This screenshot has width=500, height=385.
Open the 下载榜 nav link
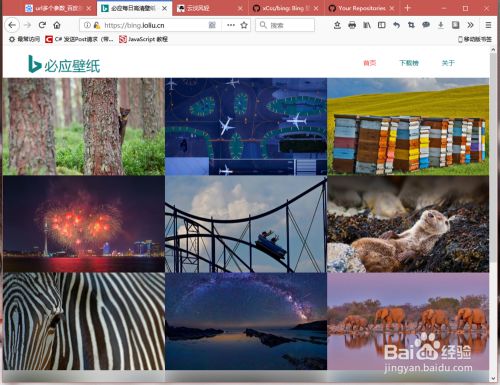[x=409, y=63]
